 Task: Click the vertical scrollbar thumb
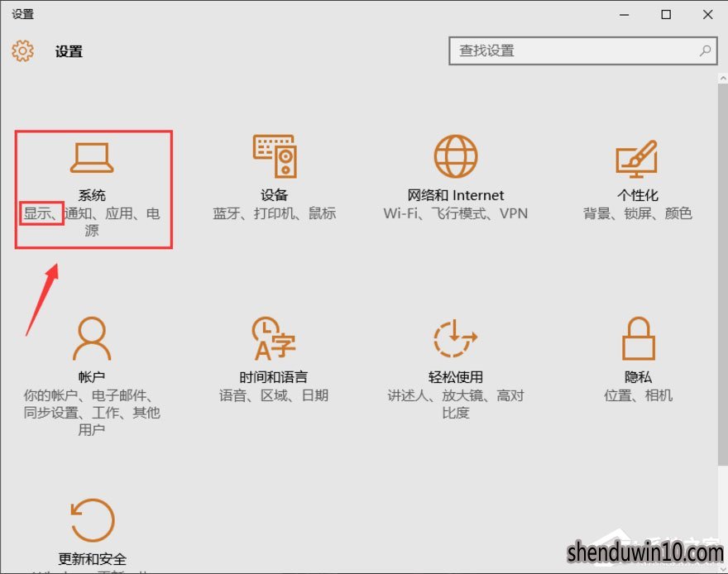pos(723,275)
